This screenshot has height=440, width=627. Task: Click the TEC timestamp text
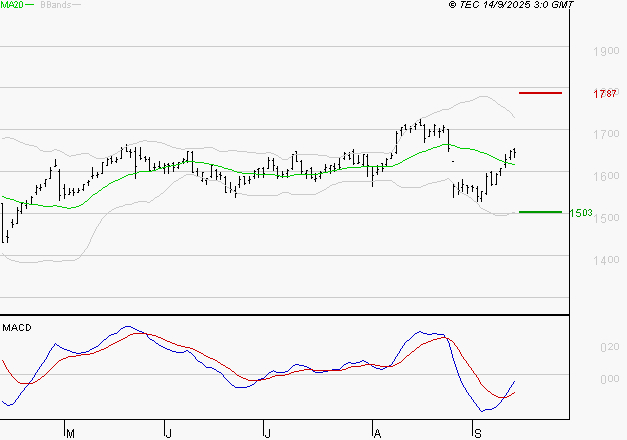[x=512, y=5]
